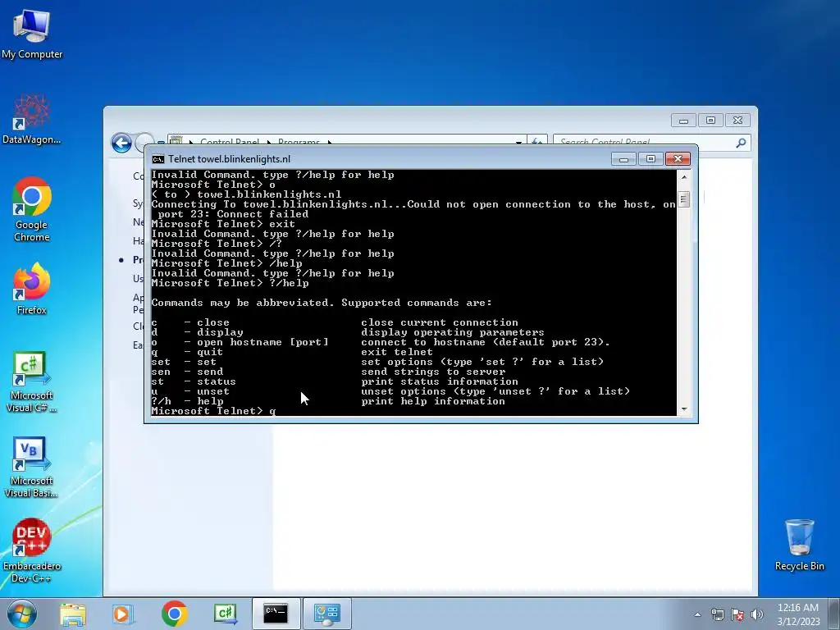Screen dimensions: 840x630
Task: Click Telnet window title text
Action: point(230,159)
